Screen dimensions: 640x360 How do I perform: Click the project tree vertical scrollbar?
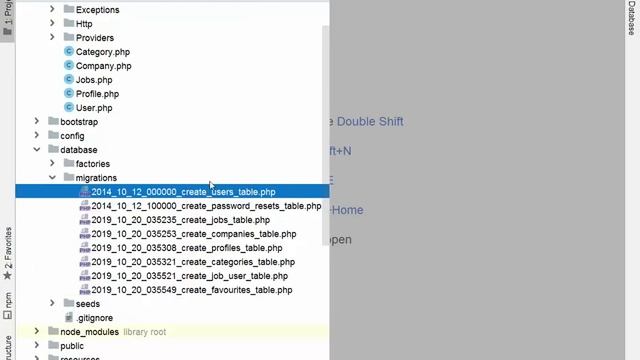click(325, 135)
